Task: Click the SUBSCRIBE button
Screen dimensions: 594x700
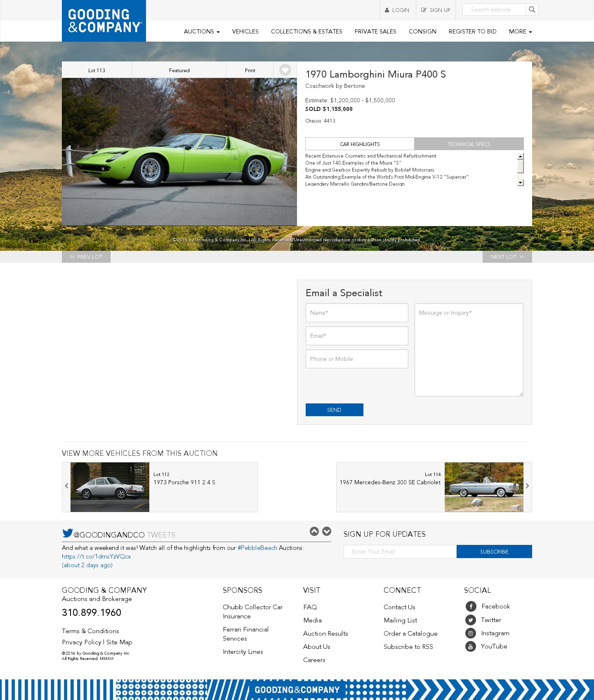Action: (494, 552)
